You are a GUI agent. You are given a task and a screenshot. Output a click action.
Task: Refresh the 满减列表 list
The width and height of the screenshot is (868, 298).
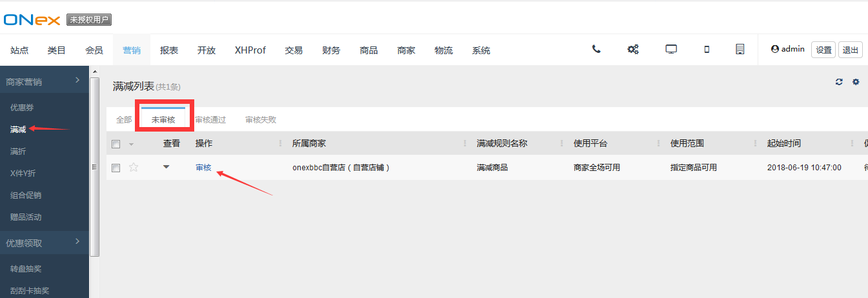pos(839,82)
